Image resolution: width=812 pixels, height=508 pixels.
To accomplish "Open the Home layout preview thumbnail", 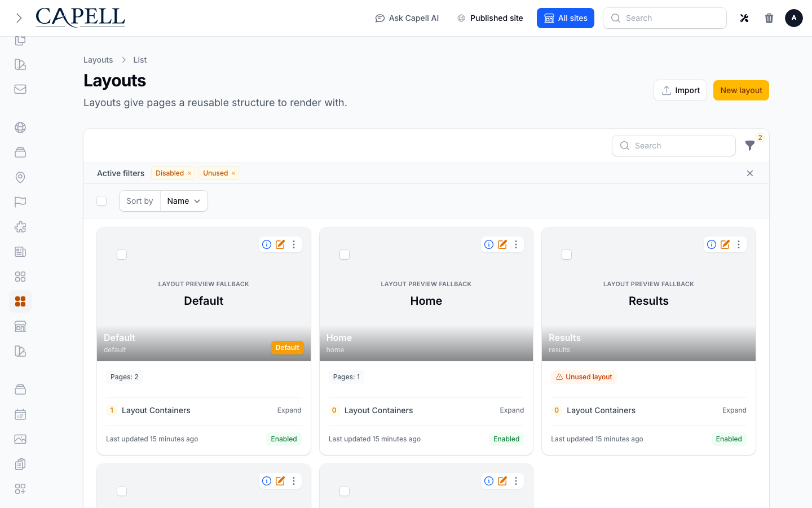I will [426, 294].
